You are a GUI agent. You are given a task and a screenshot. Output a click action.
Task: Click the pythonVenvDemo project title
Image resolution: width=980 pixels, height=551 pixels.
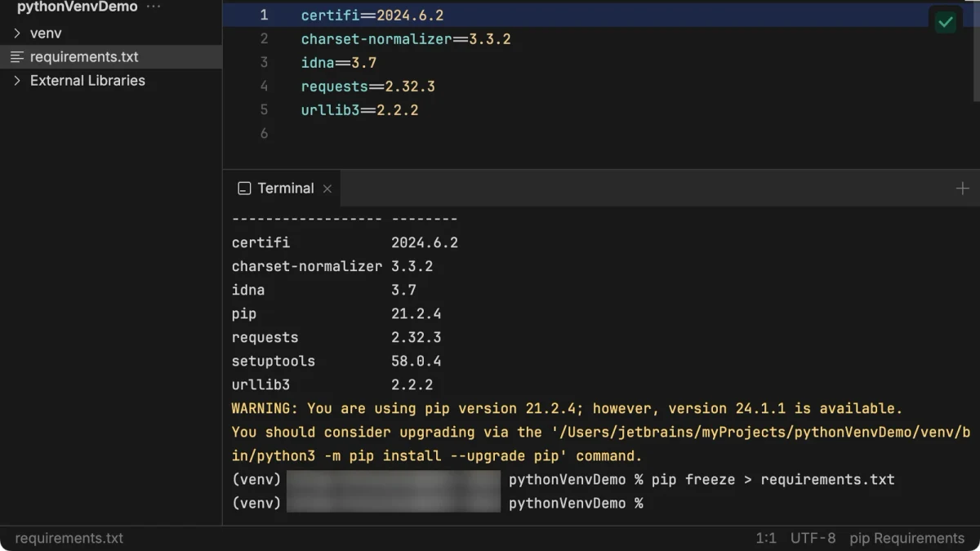tap(78, 7)
